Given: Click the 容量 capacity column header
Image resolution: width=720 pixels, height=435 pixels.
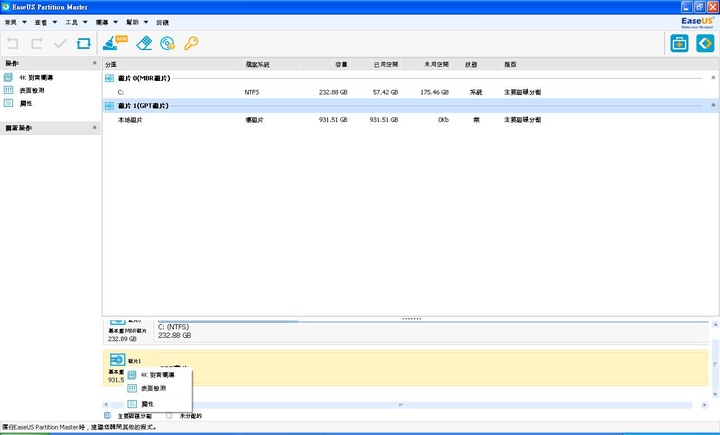Looking at the screenshot, I should (x=325, y=64).
